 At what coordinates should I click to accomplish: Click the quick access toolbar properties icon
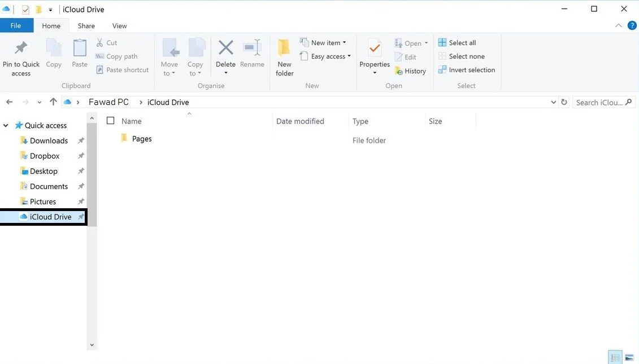25,10
